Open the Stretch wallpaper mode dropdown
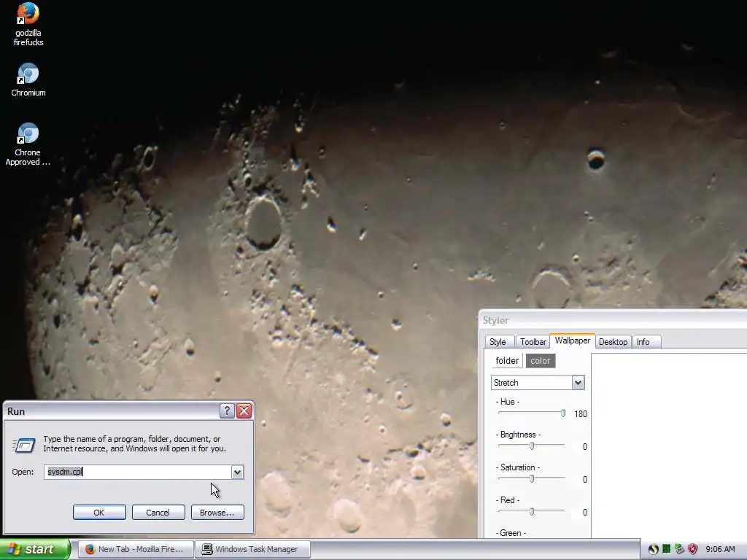The height and width of the screenshot is (560, 747). 578,382
